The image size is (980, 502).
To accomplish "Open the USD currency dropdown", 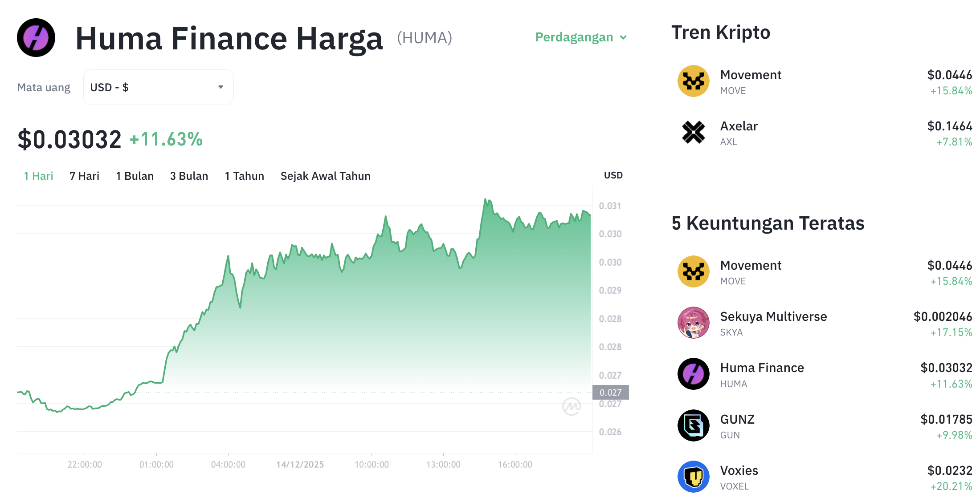I will (158, 87).
